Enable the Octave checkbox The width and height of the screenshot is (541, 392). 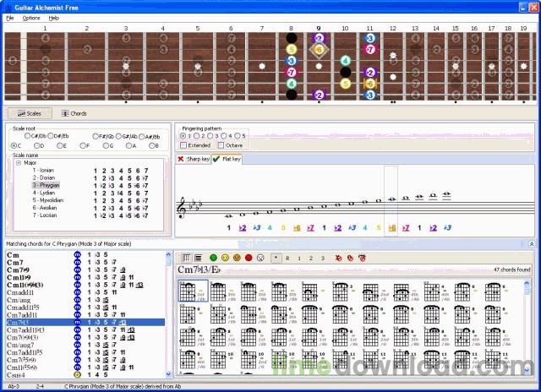[x=221, y=144]
